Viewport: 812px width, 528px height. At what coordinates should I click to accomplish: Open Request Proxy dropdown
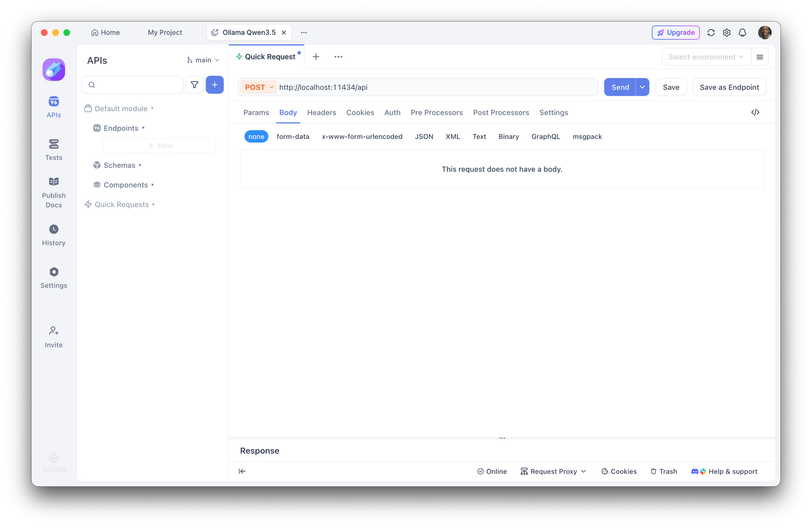click(553, 471)
